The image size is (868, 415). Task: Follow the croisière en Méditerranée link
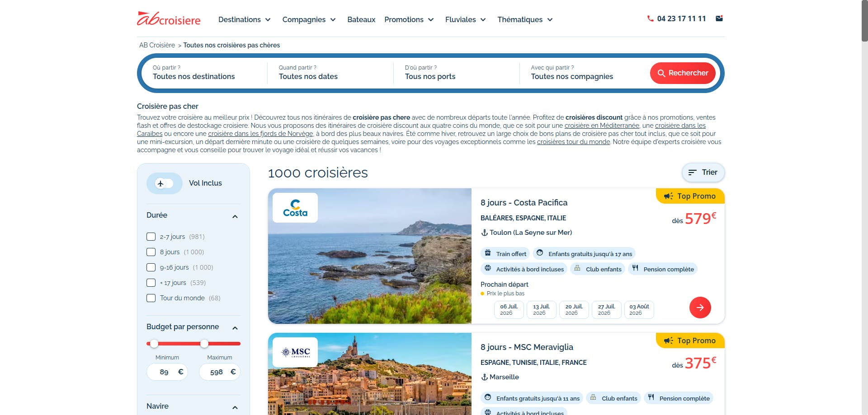click(602, 126)
